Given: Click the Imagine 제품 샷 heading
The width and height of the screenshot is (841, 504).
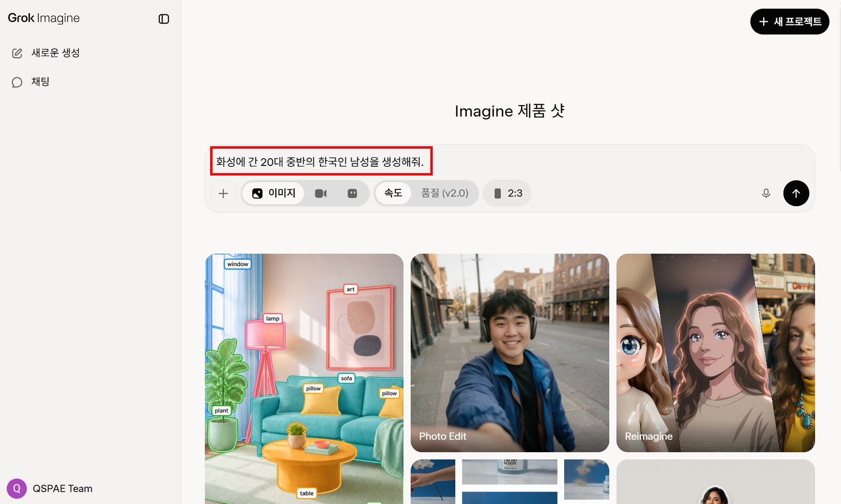Looking at the screenshot, I should [x=509, y=111].
